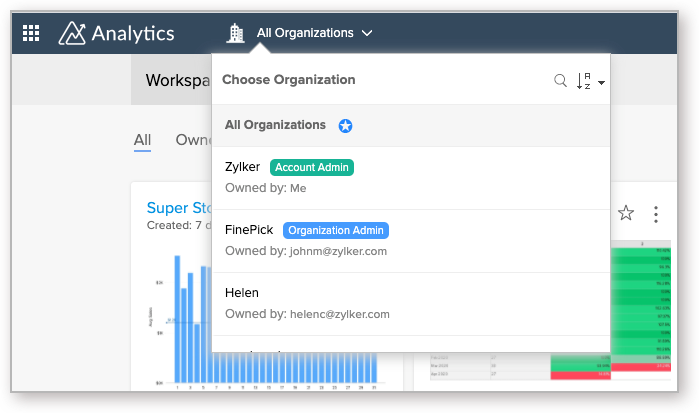This screenshot has width=699, height=413.
Task: Search organizations with magnifier icon
Action: point(561,80)
